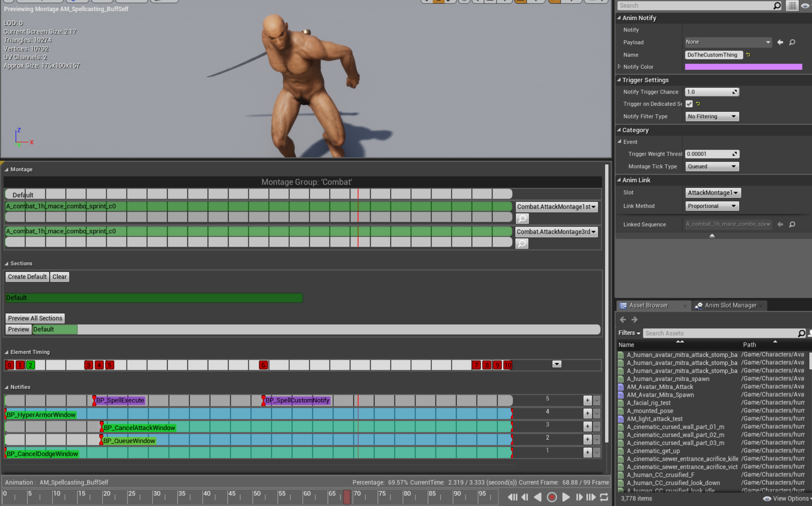
Task: Toggle details panel eye visibility options
Action: (805, 6)
